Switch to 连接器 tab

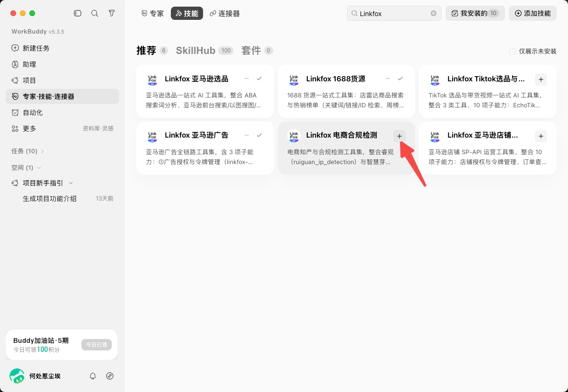(225, 14)
